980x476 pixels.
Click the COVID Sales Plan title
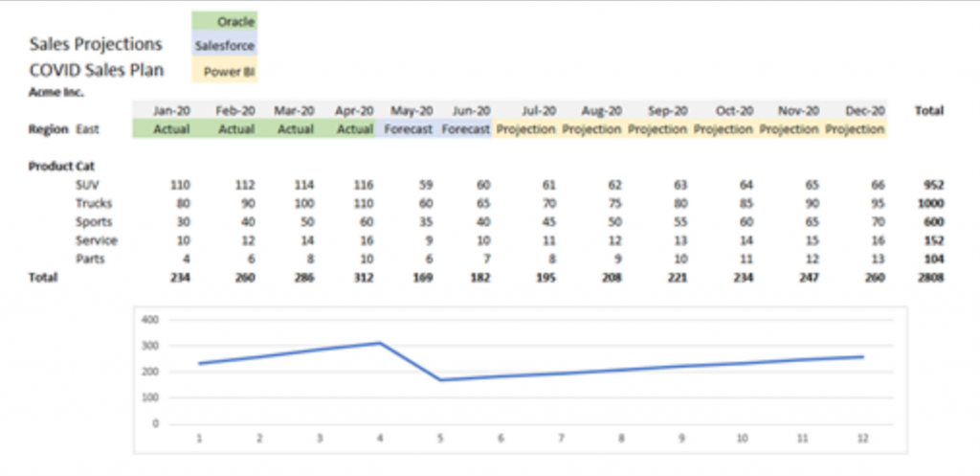pyautogui.click(x=97, y=69)
